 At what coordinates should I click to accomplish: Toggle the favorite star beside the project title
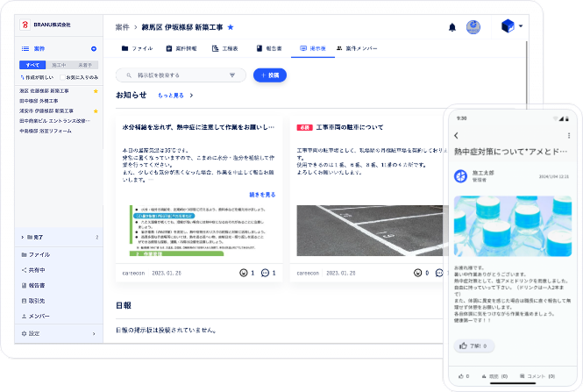231,27
